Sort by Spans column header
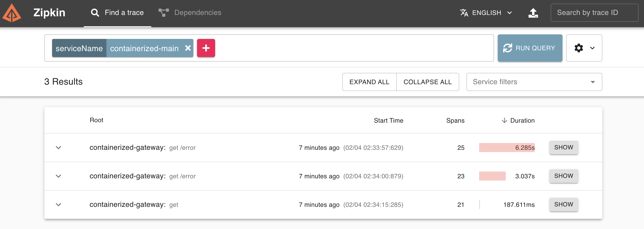 [455, 120]
